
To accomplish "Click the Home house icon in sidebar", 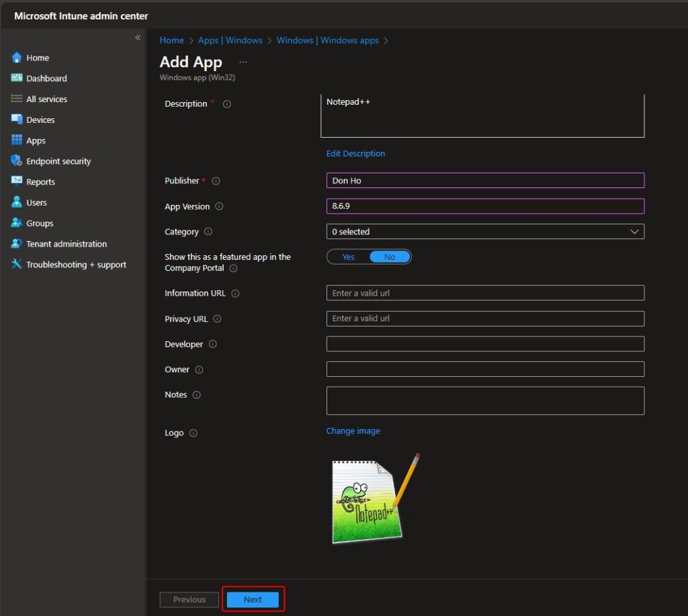I will pos(17,58).
